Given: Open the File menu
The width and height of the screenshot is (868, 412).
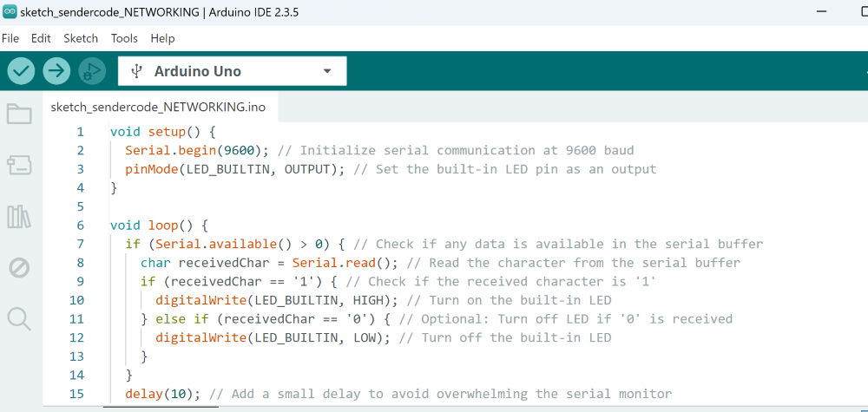Looking at the screenshot, I should point(10,38).
